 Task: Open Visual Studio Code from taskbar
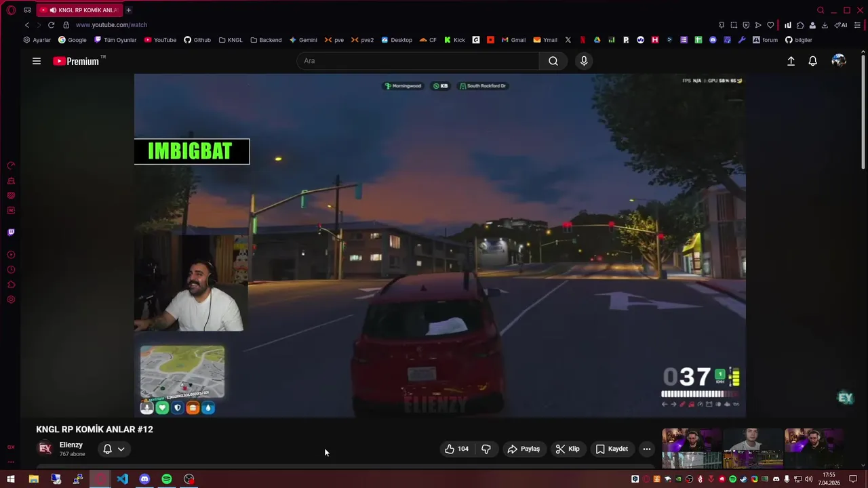pos(122,479)
